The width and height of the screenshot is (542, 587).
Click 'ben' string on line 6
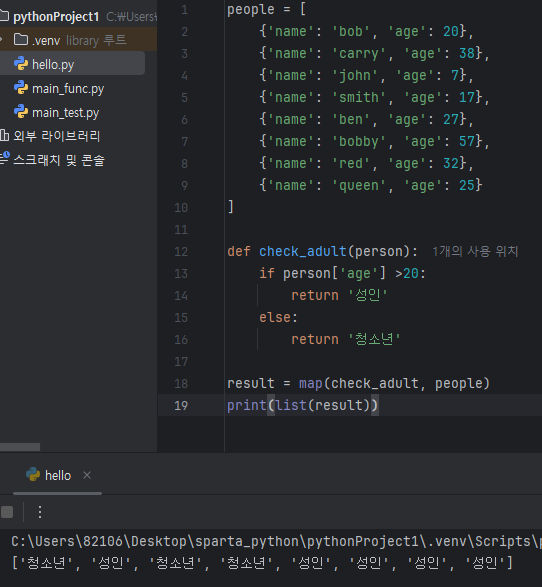pos(351,119)
